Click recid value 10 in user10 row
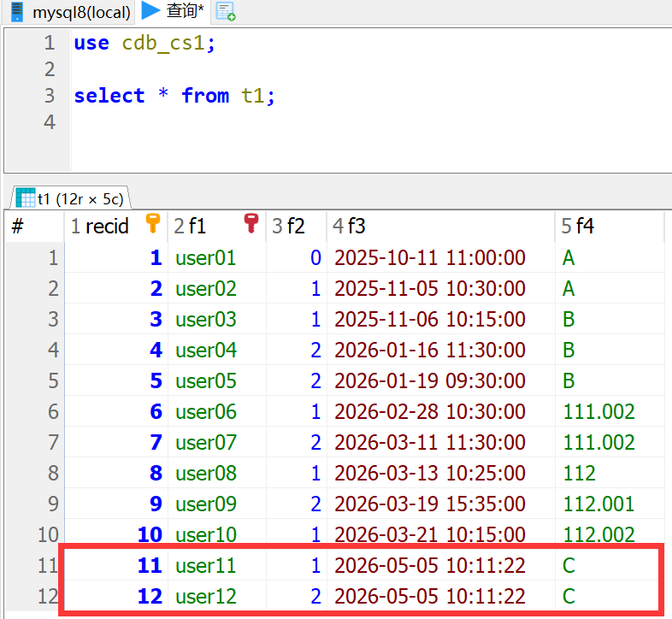This screenshot has height=619, width=672. coord(116,534)
